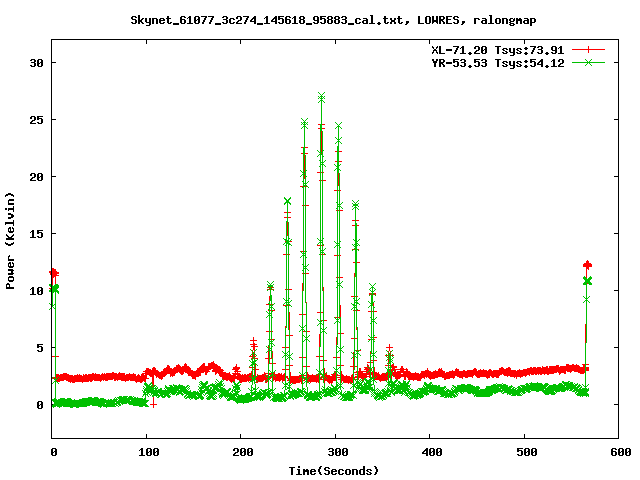640x480 pixels.
Task: Click the 10 tick label on y-axis
Action: (39, 290)
